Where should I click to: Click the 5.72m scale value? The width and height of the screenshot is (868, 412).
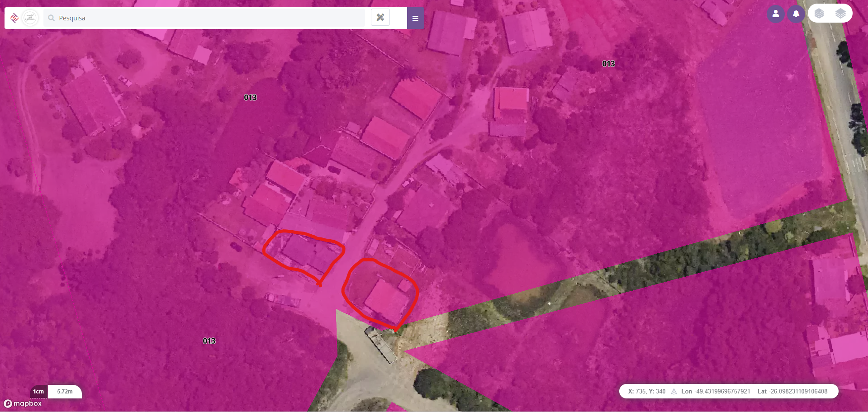pyautogui.click(x=65, y=392)
